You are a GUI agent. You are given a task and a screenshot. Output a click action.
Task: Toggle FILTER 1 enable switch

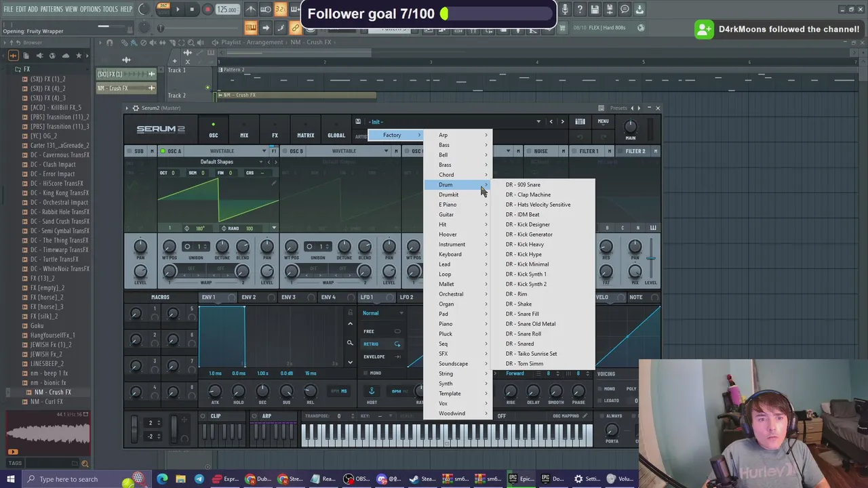pyautogui.click(x=574, y=151)
